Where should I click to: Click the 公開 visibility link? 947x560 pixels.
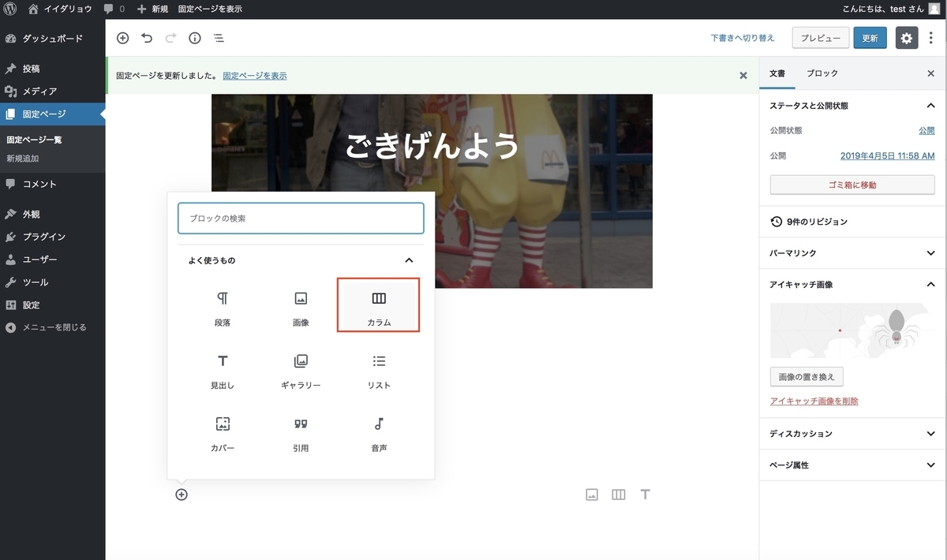(x=926, y=130)
